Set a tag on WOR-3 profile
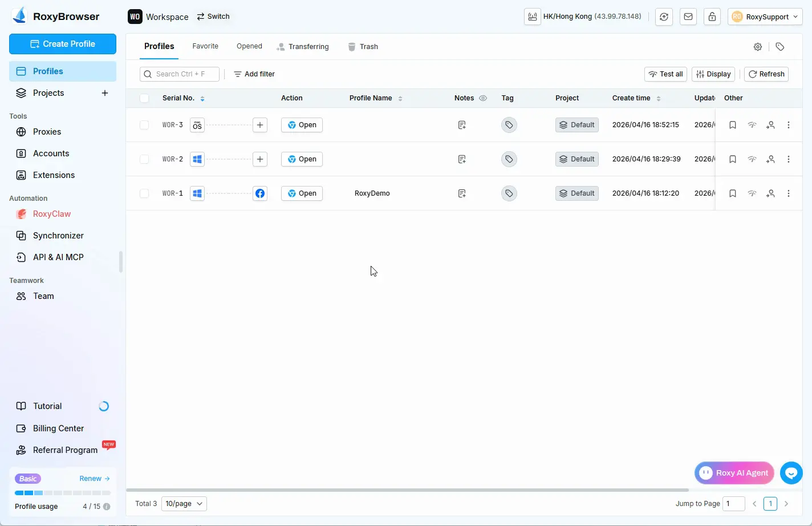Image resolution: width=812 pixels, height=526 pixels. 509,125
